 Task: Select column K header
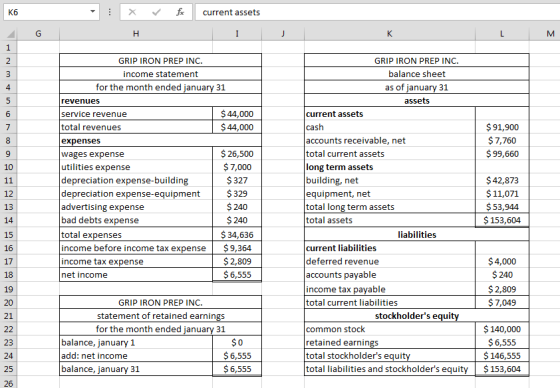click(x=390, y=34)
